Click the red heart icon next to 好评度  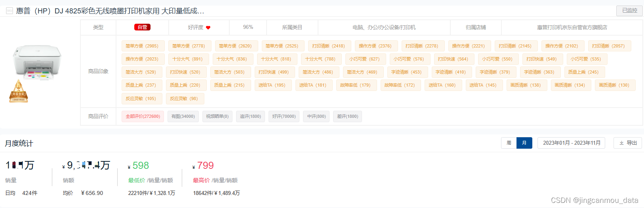coord(208,28)
